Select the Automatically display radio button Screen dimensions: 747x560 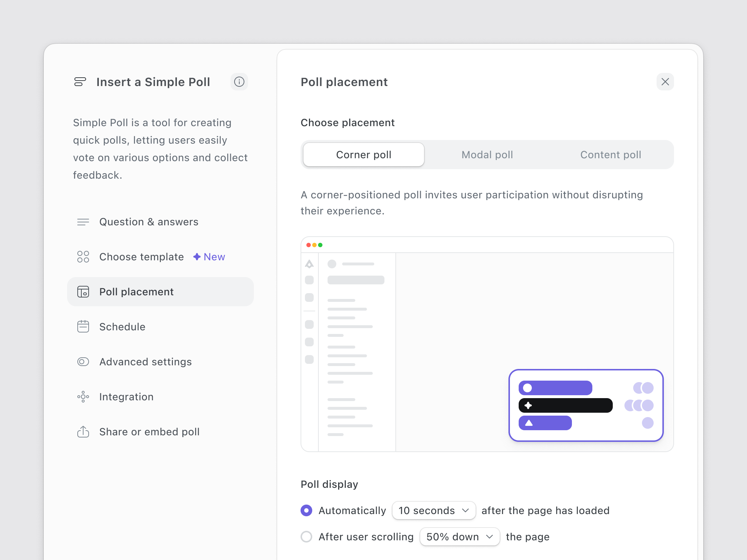(x=306, y=510)
